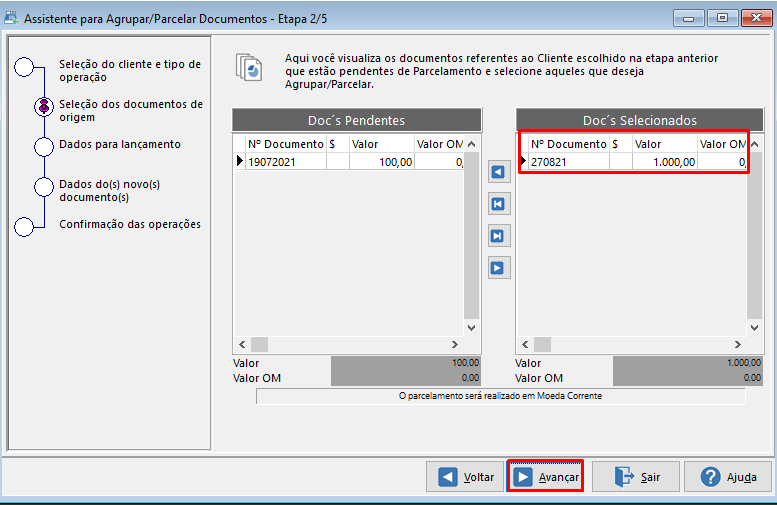Click 'O parcelamento será realizado em Moeda Corrente' text
The height and width of the screenshot is (505, 777).
tap(500, 396)
